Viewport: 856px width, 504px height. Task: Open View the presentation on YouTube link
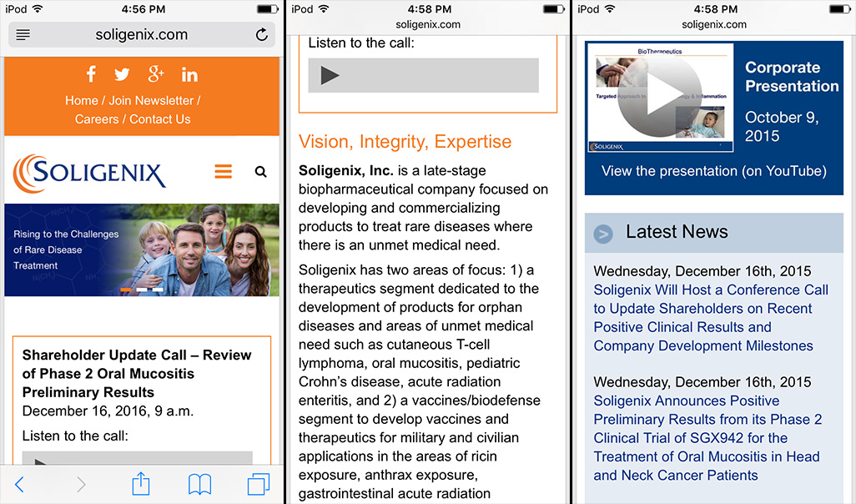(713, 171)
